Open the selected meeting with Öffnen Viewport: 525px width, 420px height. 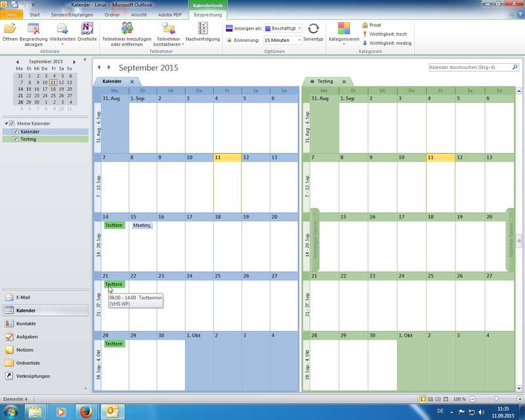(10, 32)
